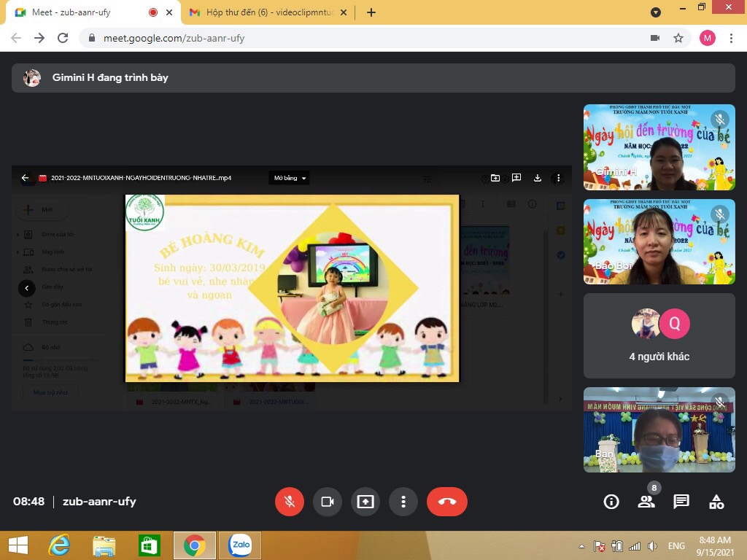Open the activities panel icon
The image size is (747, 560).
[x=716, y=502]
